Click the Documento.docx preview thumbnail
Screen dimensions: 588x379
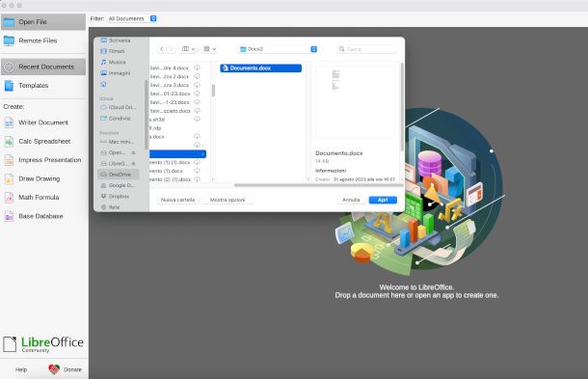pyautogui.click(x=355, y=102)
